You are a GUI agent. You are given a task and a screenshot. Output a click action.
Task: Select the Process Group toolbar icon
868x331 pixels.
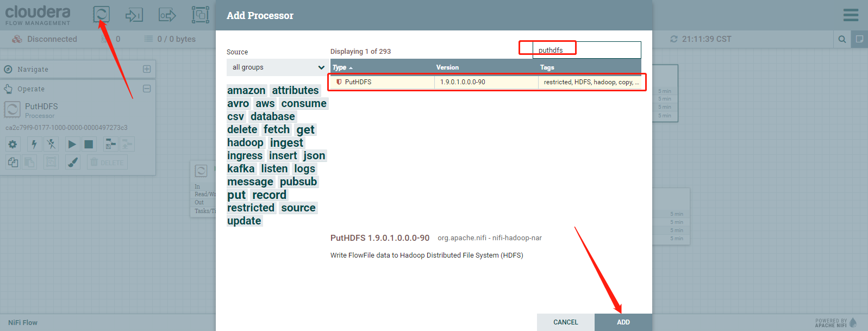click(x=201, y=15)
